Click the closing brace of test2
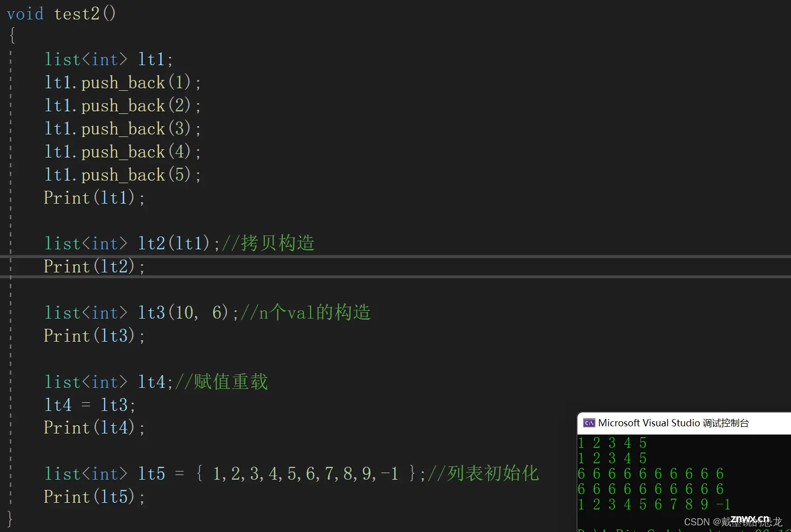 click(10, 519)
